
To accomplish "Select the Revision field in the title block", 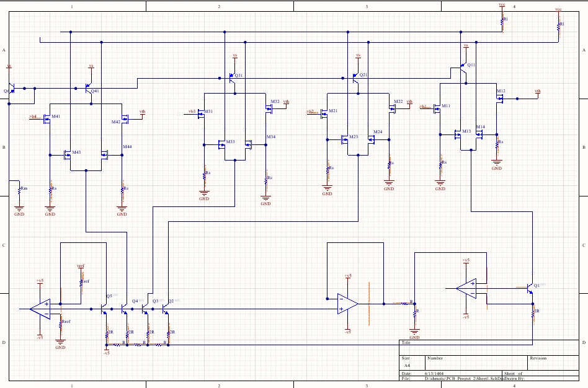I will pos(538,358).
